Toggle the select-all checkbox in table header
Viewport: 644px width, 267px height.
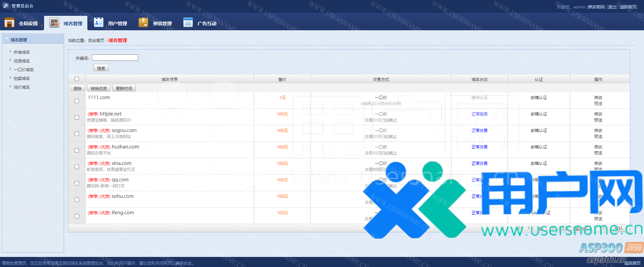pos(77,79)
